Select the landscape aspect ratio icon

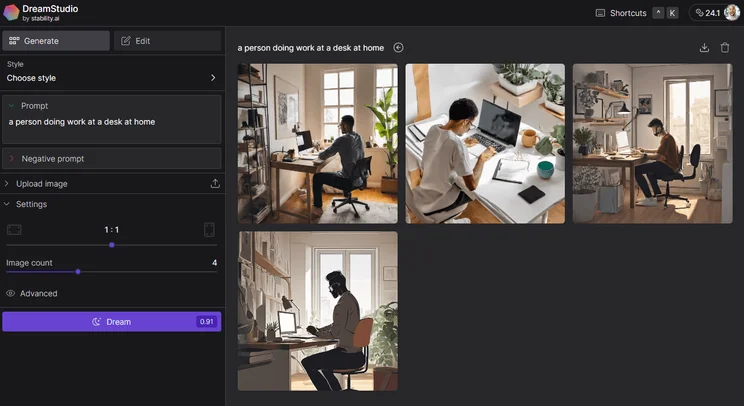[x=14, y=230]
